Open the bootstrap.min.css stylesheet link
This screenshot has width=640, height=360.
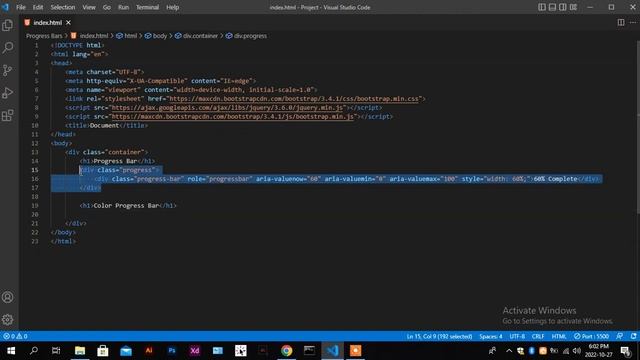(x=294, y=99)
